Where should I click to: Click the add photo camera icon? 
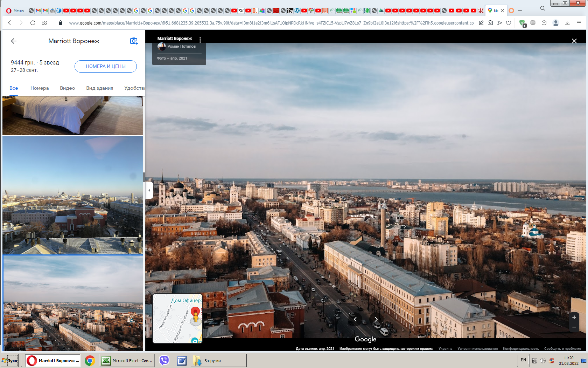tap(134, 41)
